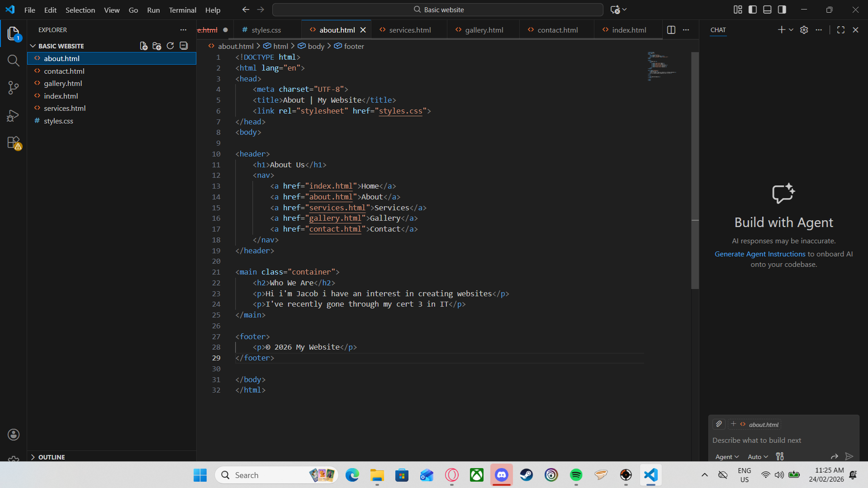Click the New Folder icon in Explorer
Screen dimensions: 868x488
click(x=157, y=46)
